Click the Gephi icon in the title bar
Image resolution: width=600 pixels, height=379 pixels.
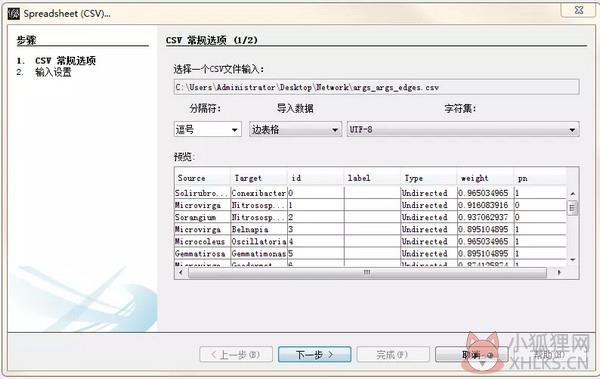point(13,14)
